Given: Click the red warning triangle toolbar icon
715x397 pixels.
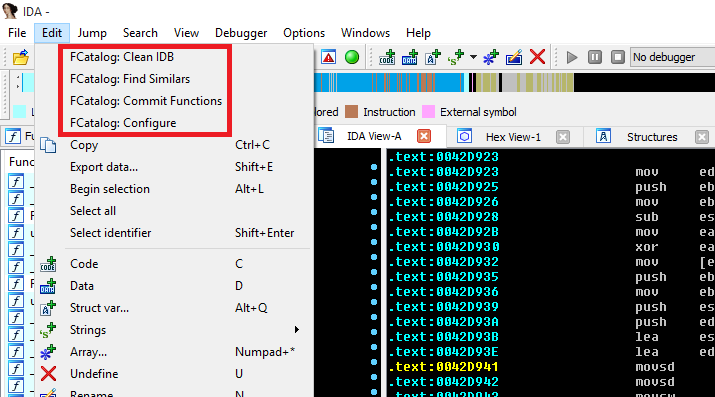Looking at the screenshot, I should (328, 57).
